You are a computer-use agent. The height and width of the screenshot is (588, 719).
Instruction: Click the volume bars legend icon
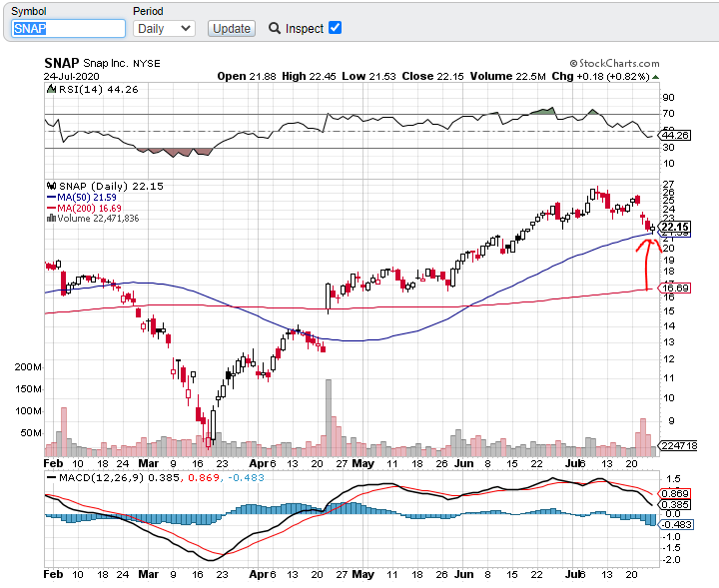[51, 219]
